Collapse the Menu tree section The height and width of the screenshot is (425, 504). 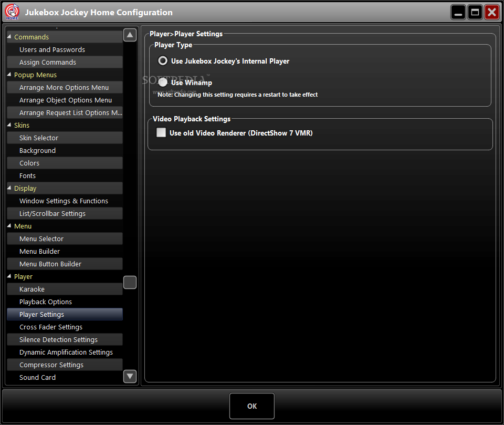(x=9, y=226)
